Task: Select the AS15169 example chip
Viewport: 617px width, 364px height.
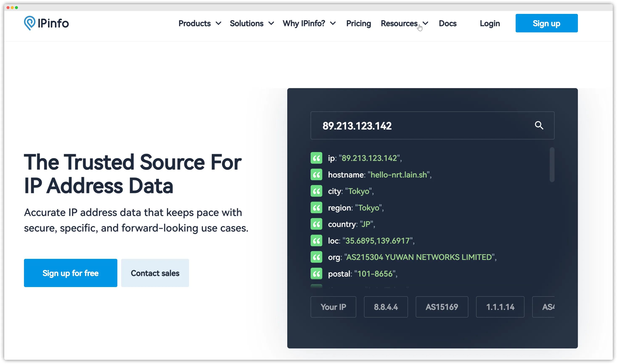Action: [442, 307]
